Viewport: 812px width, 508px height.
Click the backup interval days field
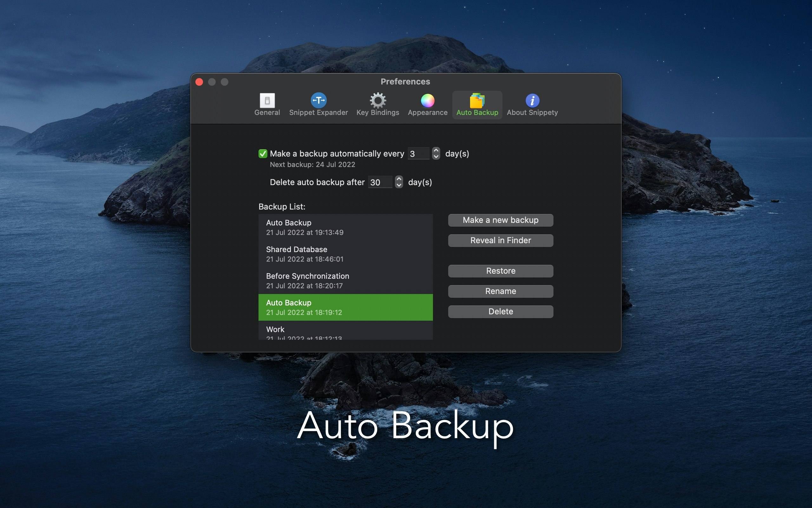(x=418, y=154)
